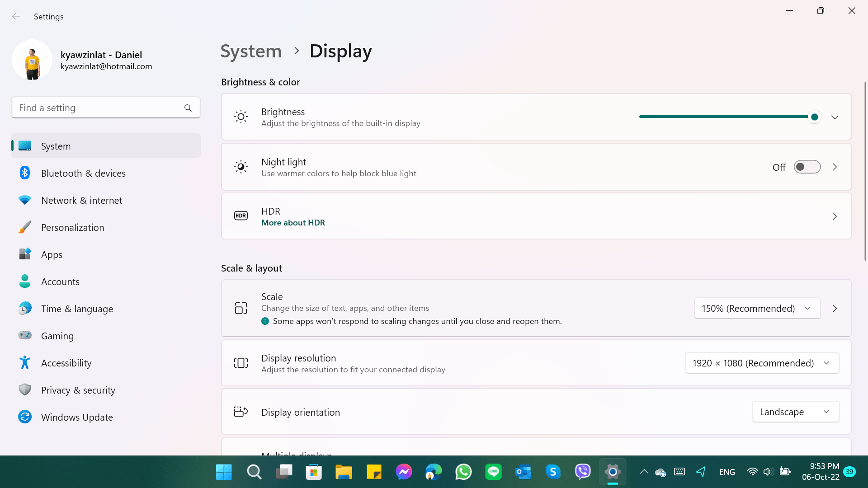This screenshot has width=868, height=488.
Task: Click the Find a setting search field
Action: click(x=105, y=108)
